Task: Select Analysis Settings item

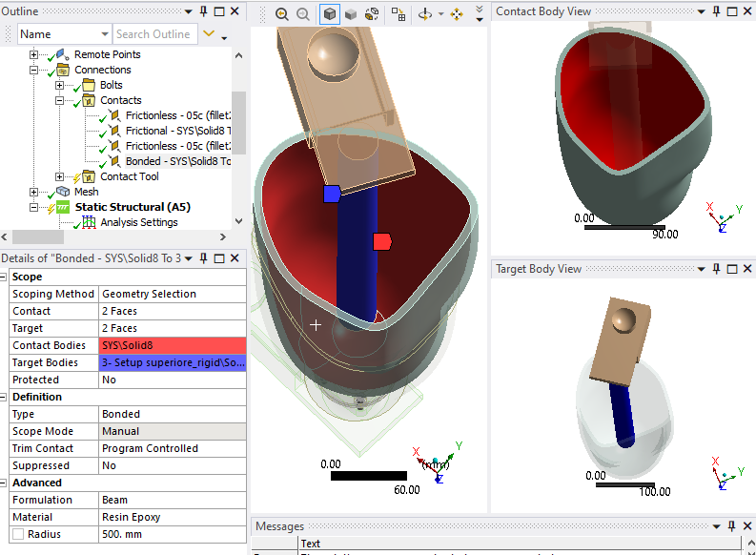Action: coord(139,222)
